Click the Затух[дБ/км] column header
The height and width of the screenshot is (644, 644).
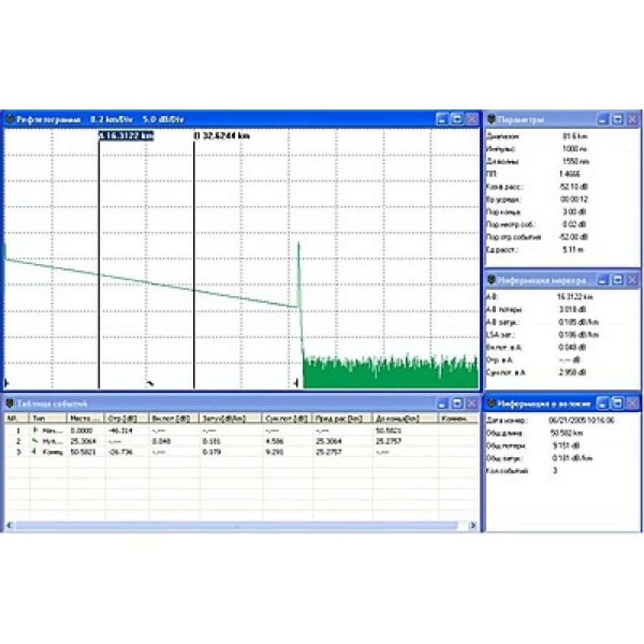231,418
